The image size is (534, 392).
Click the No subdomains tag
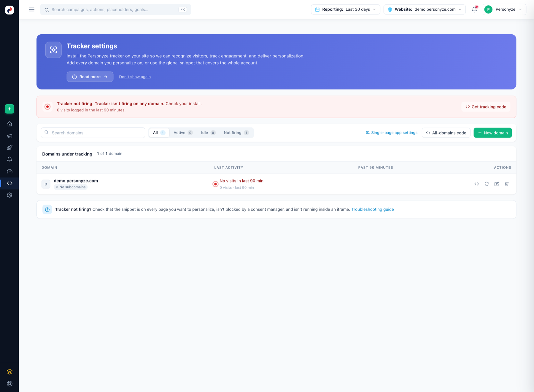(71, 187)
